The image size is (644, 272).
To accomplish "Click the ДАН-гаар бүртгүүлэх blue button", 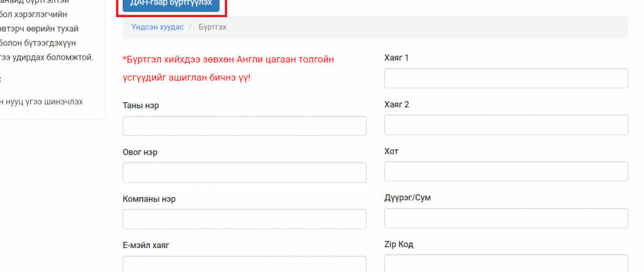I will tap(171, 6).
